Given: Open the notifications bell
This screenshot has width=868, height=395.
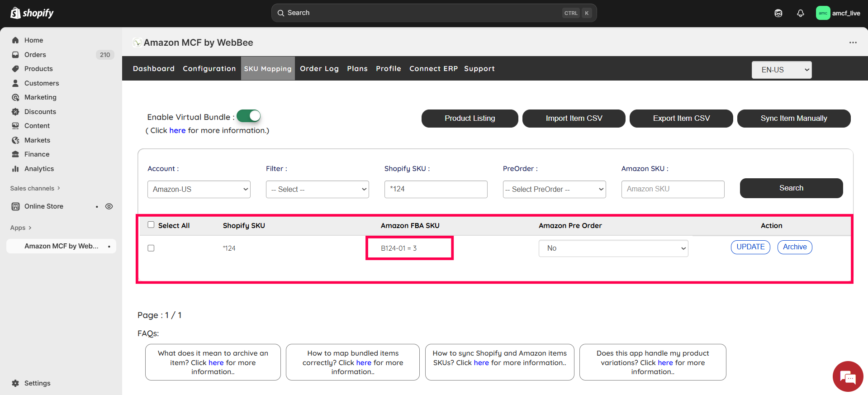Looking at the screenshot, I should pyautogui.click(x=800, y=13).
